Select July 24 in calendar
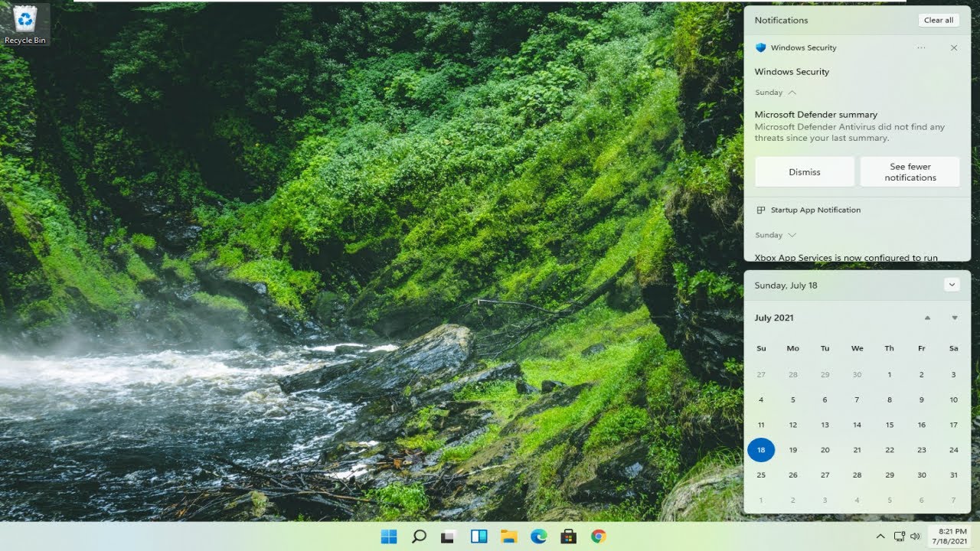This screenshot has width=980, height=551. 954,450
